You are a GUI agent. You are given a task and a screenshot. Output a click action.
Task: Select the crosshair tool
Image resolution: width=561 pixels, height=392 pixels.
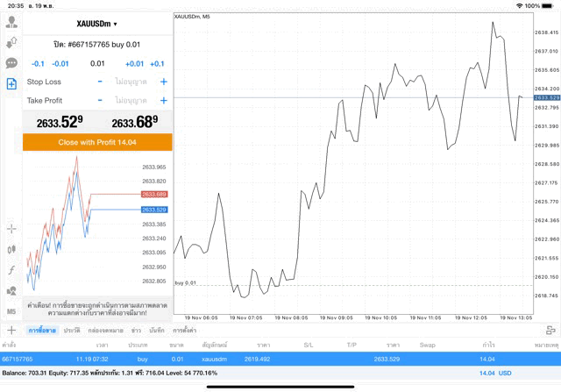(x=11, y=229)
